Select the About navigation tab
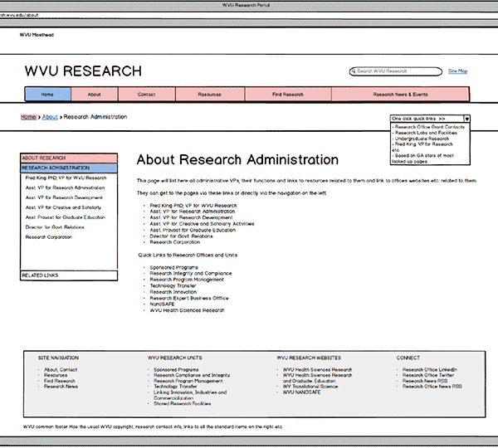This screenshot has height=448, width=498. (x=95, y=95)
